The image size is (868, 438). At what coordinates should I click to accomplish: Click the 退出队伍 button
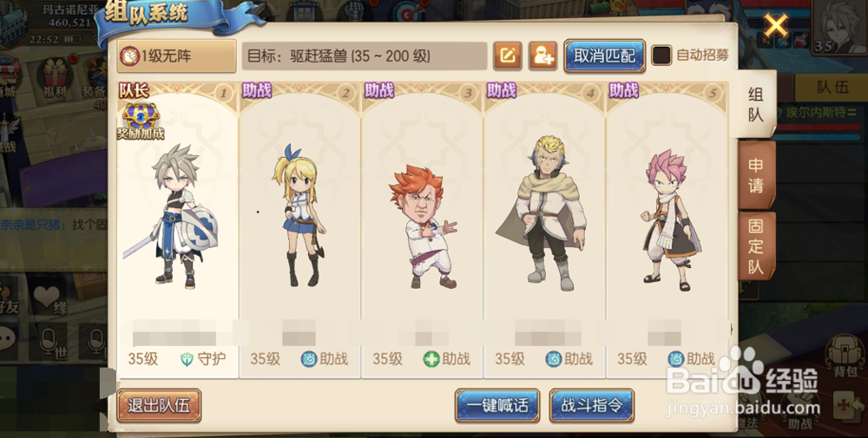(159, 405)
